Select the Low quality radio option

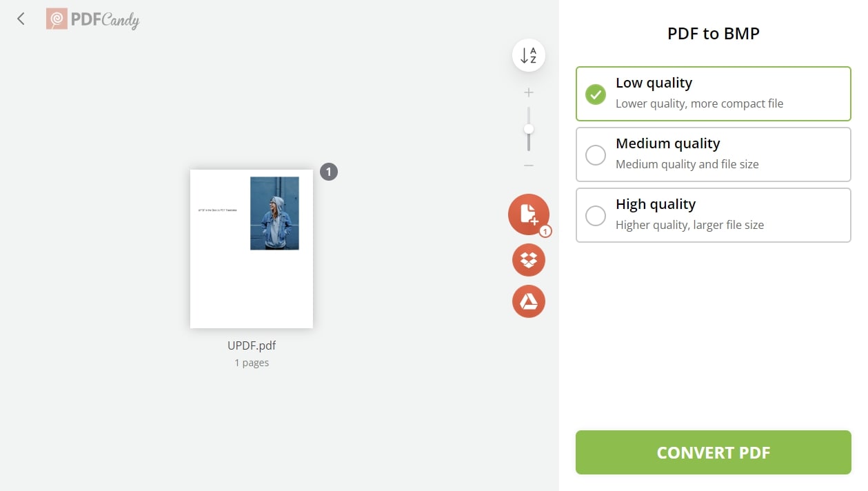pyautogui.click(x=596, y=94)
